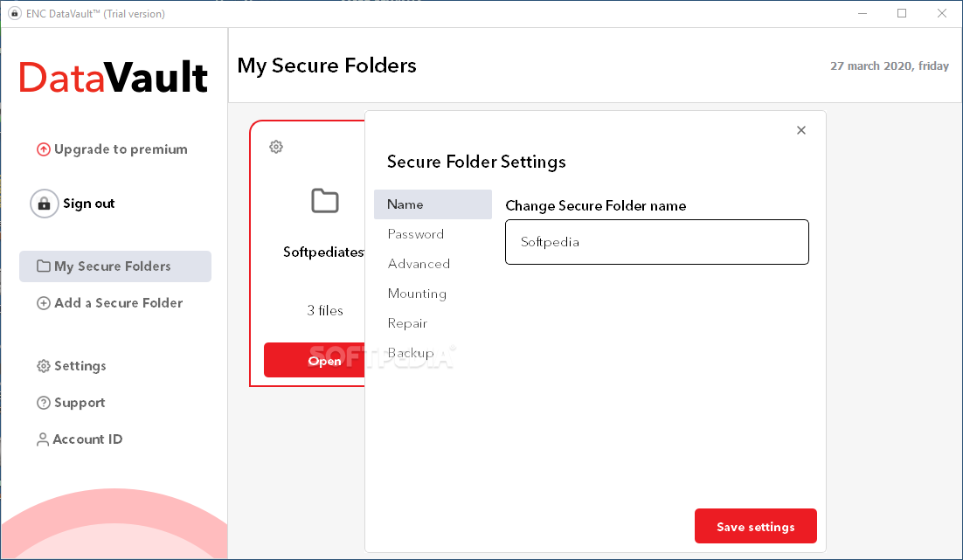Select the Name settings tab
This screenshot has width=963, height=560.
(433, 204)
